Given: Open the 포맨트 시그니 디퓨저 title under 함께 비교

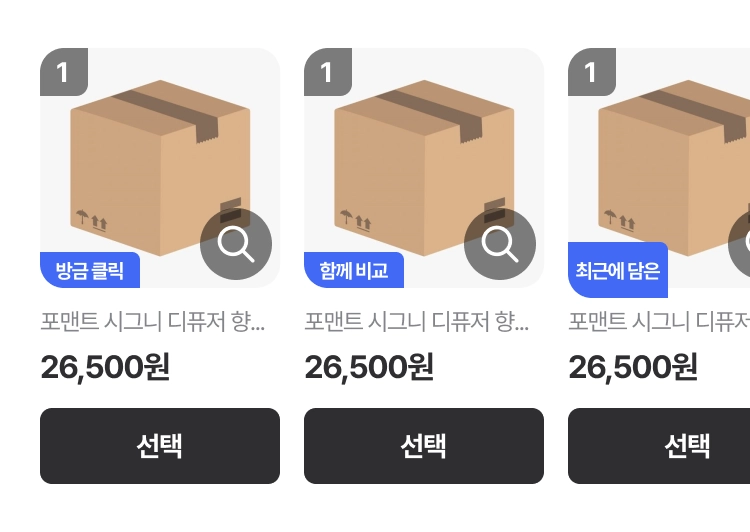Looking at the screenshot, I should 417,321.
